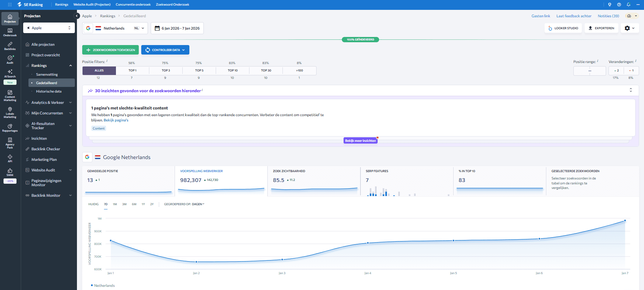Click the notifications bell icon
The width and height of the screenshot is (644, 290).
pyautogui.click(x=629, y=5)
